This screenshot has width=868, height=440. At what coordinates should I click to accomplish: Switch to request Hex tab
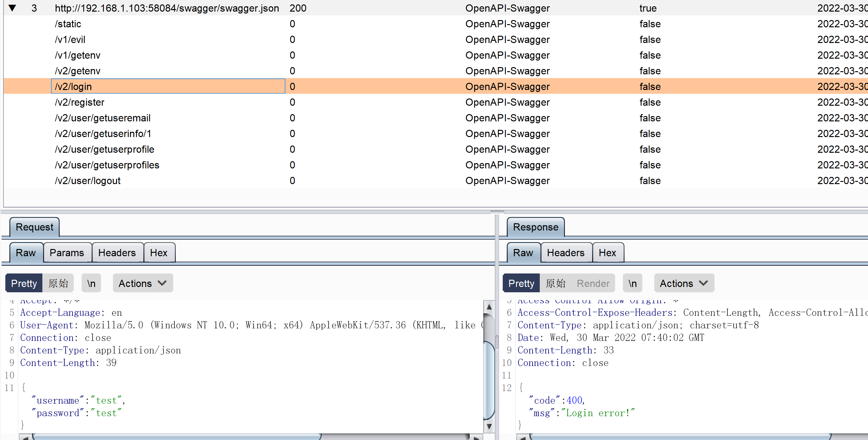tap(158, 252)
